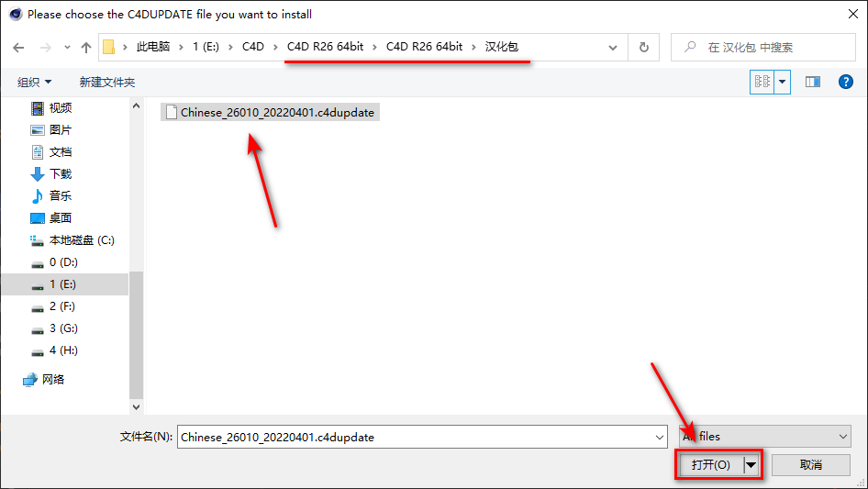
Task: Click navigation pane scroll up arrow
Action: tap(136, 106)
